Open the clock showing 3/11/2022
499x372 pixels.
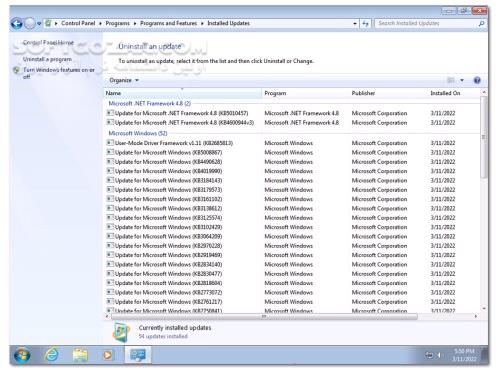465,355
